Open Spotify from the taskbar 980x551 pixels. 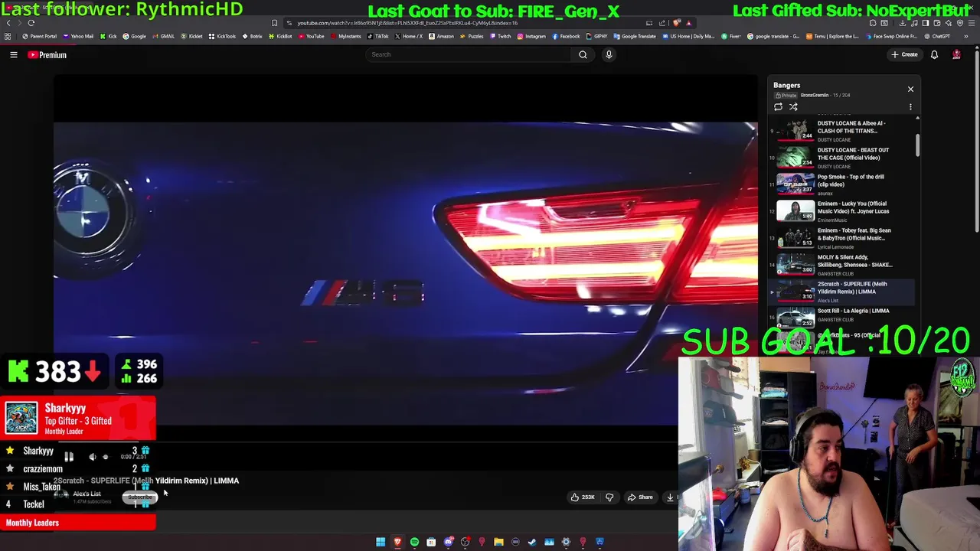tap(414, 542)
